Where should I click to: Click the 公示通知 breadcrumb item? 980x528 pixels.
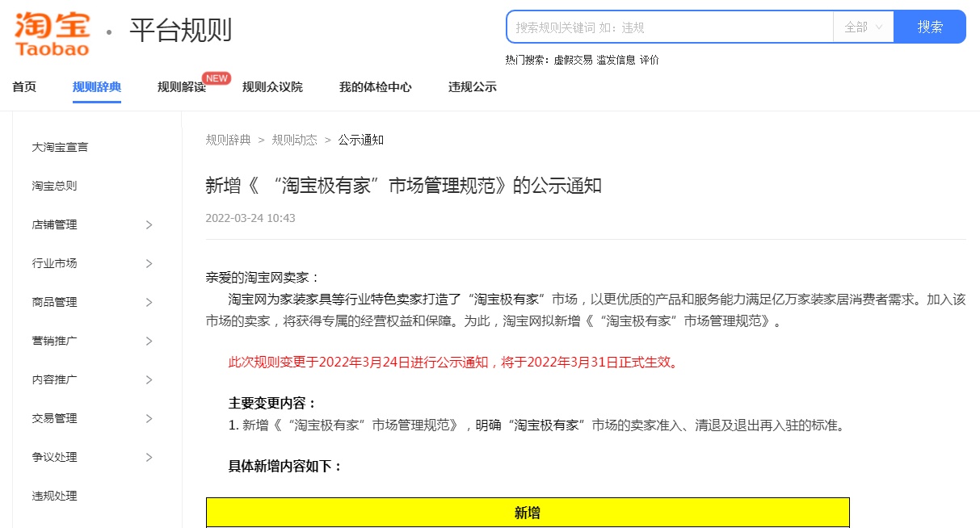point(361,140)
